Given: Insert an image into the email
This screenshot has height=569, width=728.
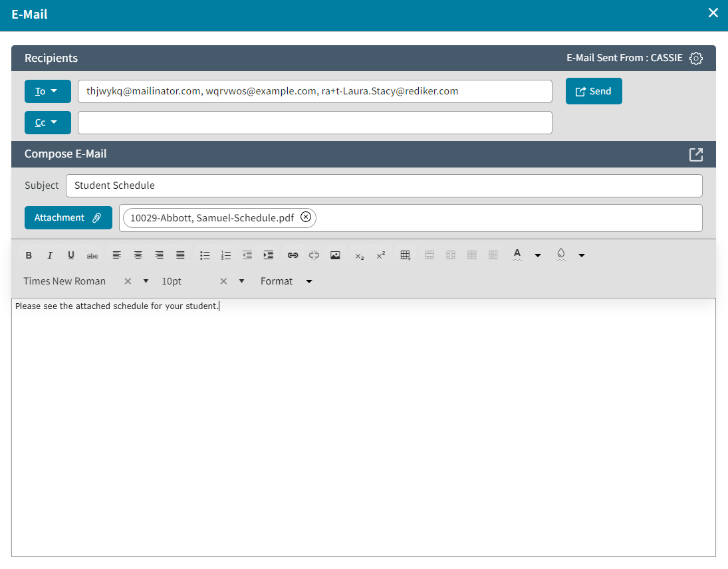Looking at the screenshot, I should click(x=335, y=255).
